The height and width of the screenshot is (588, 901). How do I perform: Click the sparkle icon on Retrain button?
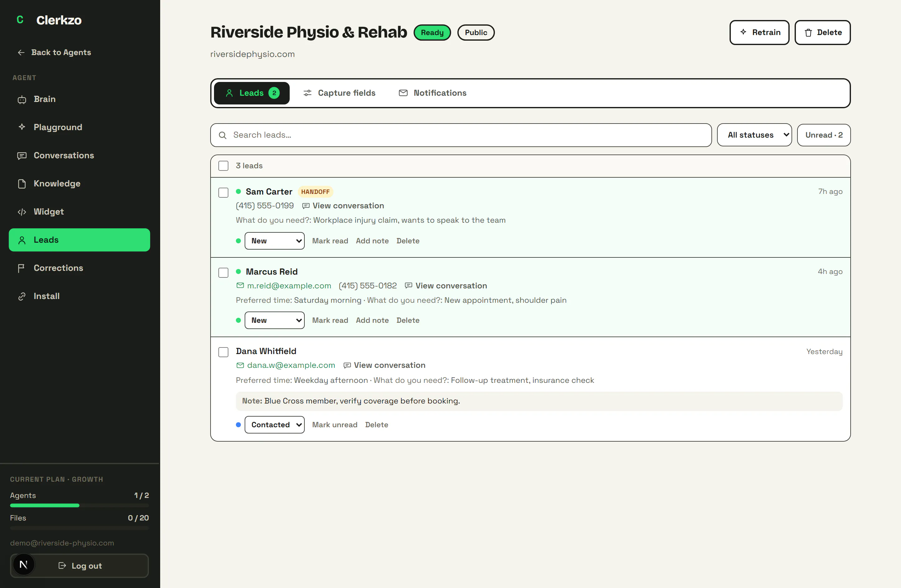pos(743,32)
